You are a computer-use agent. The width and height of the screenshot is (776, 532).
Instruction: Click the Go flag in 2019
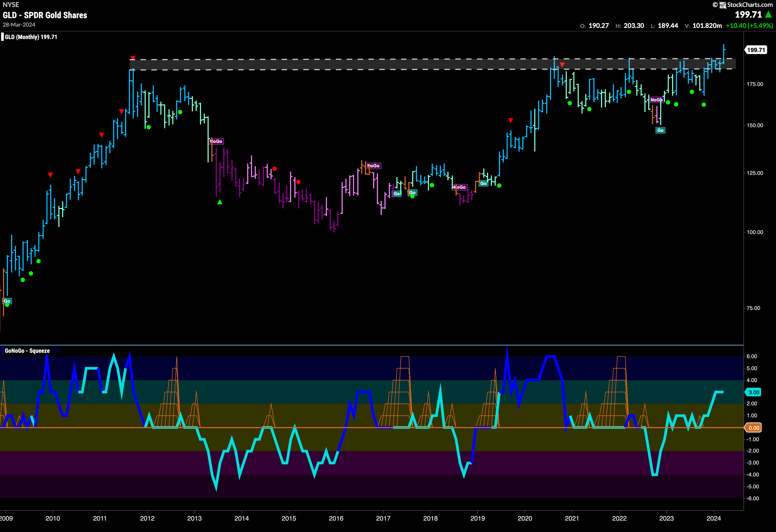[x=484, y=183]
